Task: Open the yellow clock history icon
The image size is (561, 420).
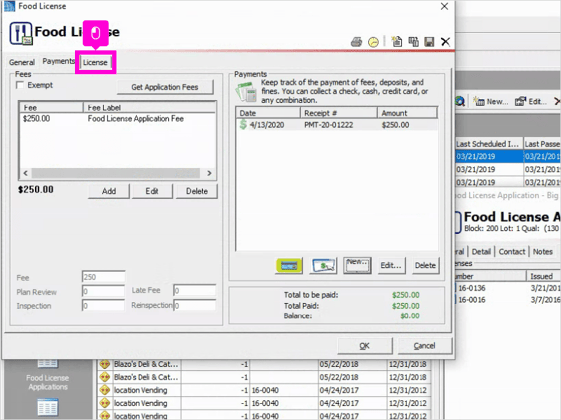Action: tap(373, 42)
